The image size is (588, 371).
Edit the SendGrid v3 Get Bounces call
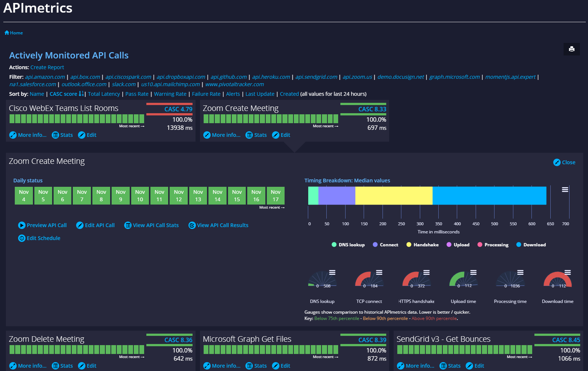tap(475, 366)
